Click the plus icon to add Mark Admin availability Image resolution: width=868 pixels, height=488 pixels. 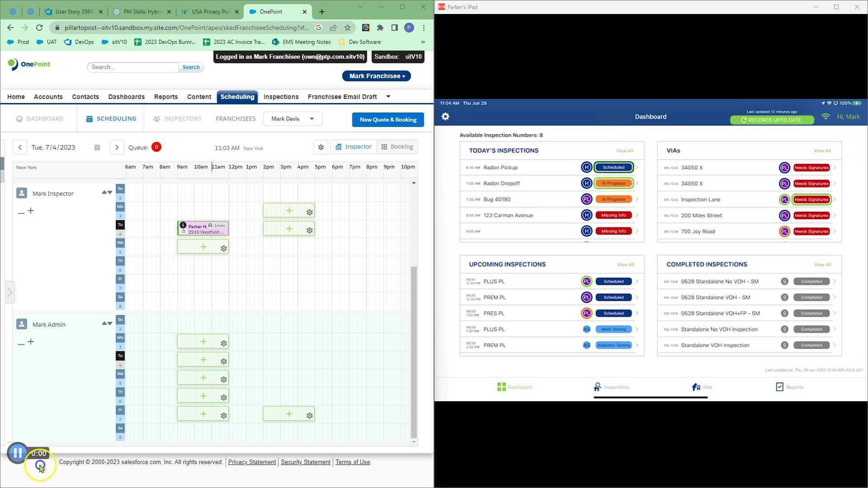[31, 342]
